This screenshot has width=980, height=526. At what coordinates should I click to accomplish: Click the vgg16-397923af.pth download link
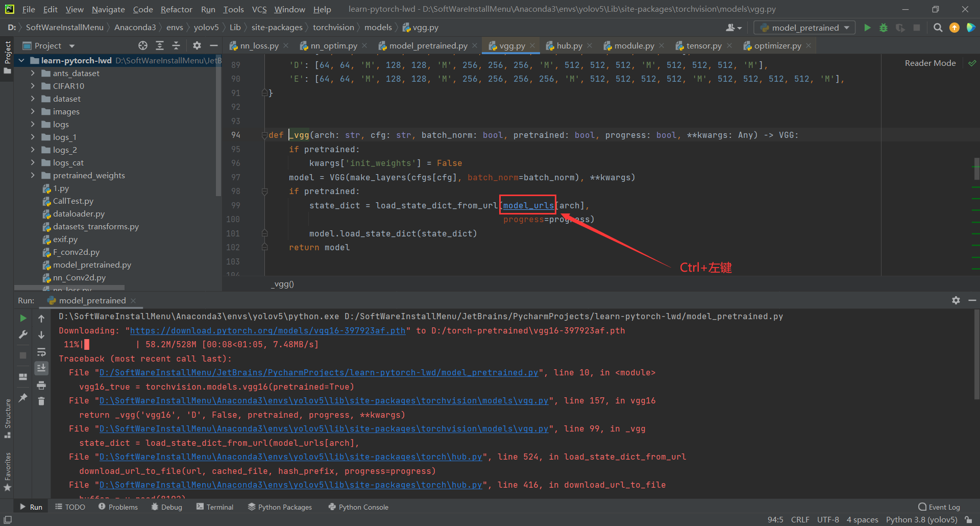[267, 330]
